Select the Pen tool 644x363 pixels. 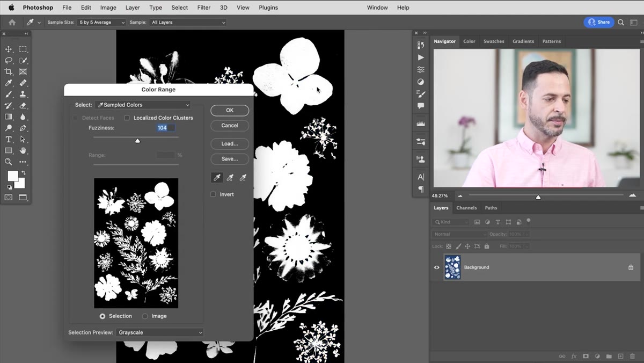(23, 128)
